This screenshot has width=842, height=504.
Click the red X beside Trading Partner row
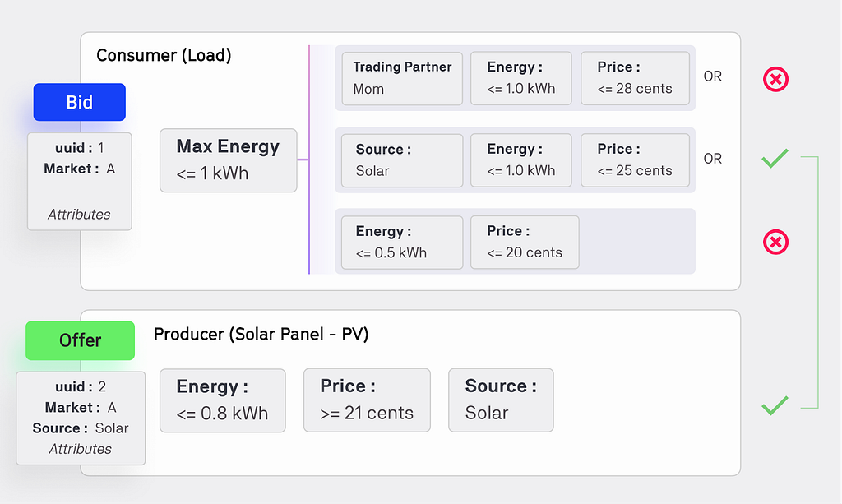click(775, 80)
